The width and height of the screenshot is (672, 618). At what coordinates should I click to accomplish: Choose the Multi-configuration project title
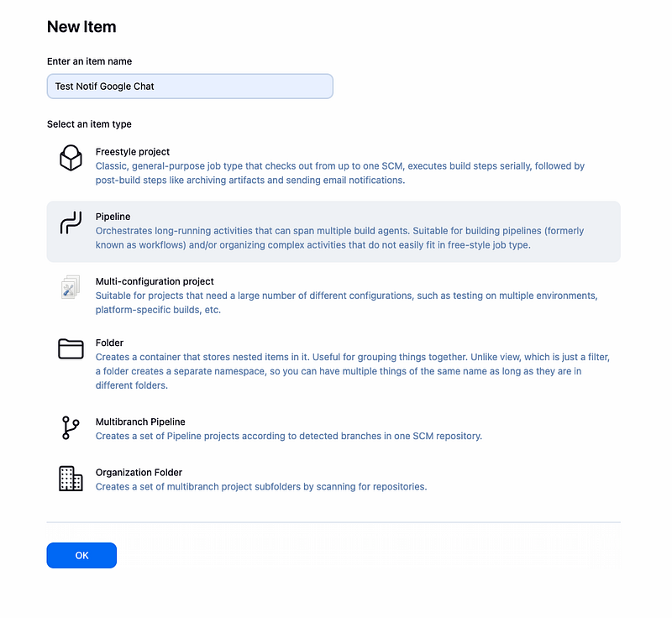coord(155,281)
